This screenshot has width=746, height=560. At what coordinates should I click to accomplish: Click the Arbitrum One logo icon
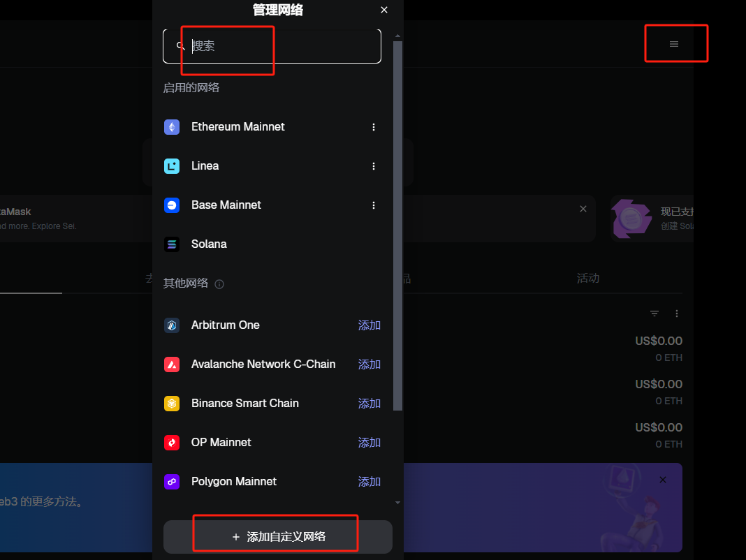pyautogui.click(x=172, y=325)
